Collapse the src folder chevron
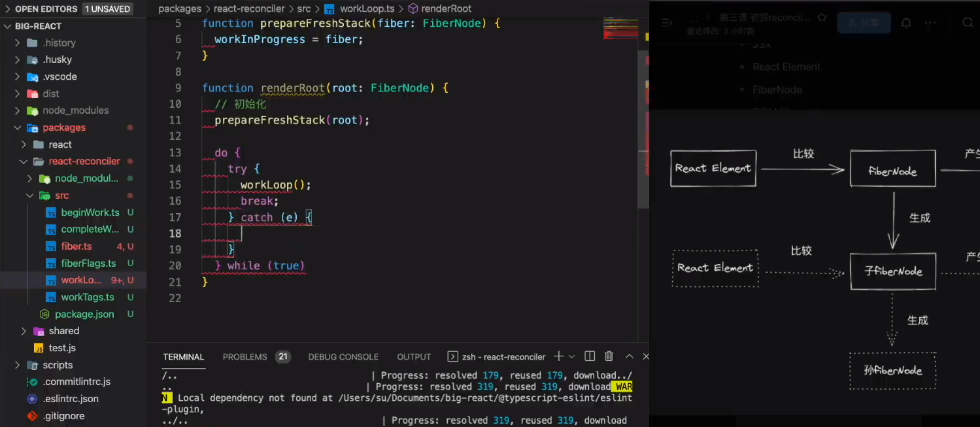 click(29, 196)
